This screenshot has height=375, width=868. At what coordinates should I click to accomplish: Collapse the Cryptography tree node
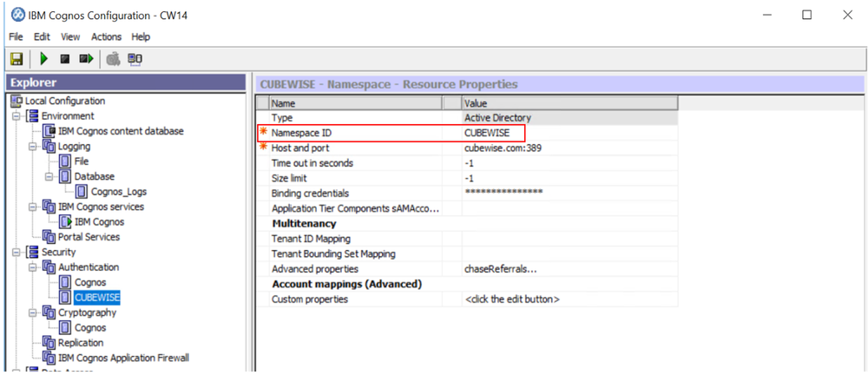[32, 312]
